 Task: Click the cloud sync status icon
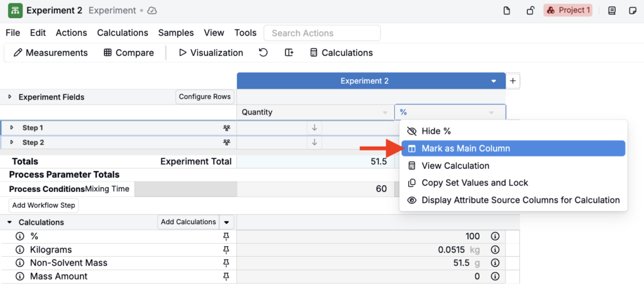(x=152, y=11)
